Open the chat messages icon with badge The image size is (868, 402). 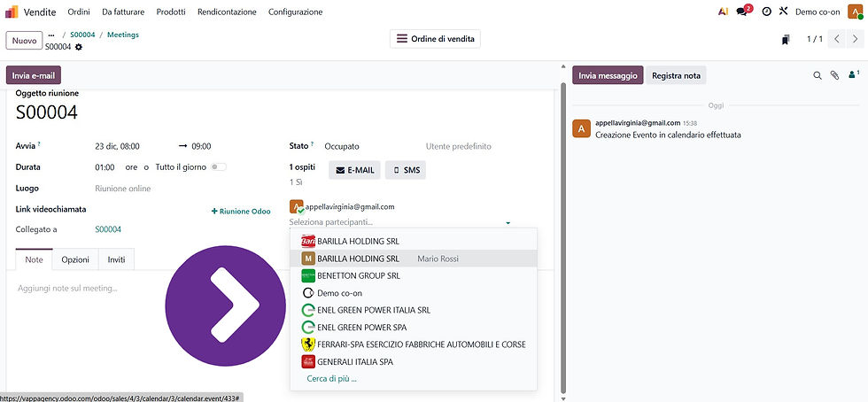click(744, 12)
